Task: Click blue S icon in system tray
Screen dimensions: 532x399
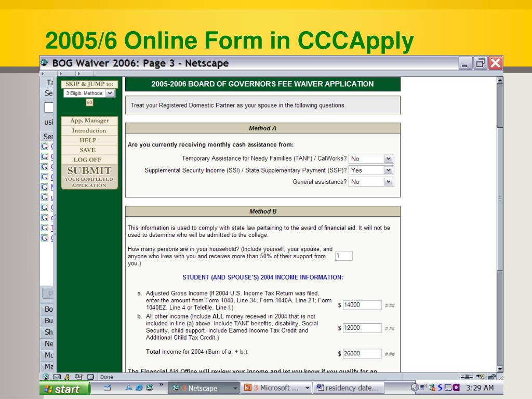Action: pyautogui.click(x=440, y=388)
